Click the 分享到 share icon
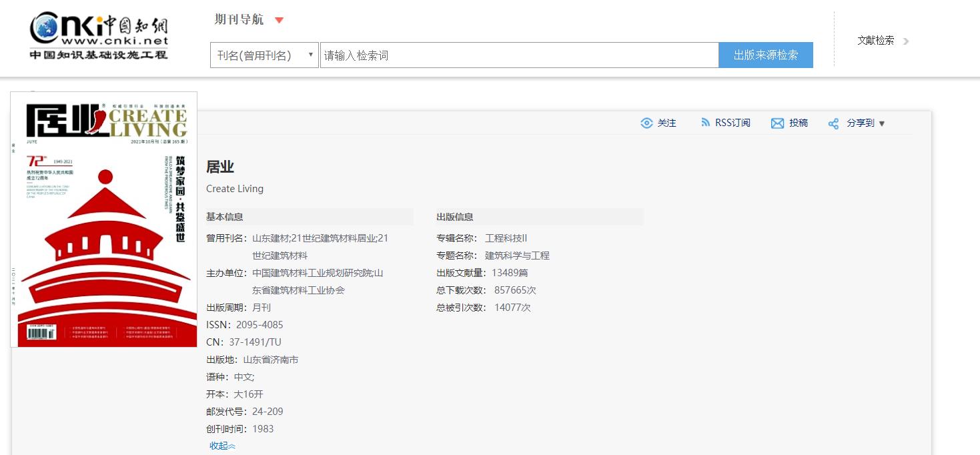Screen dimensions: 980x455 tap(833, 123)
